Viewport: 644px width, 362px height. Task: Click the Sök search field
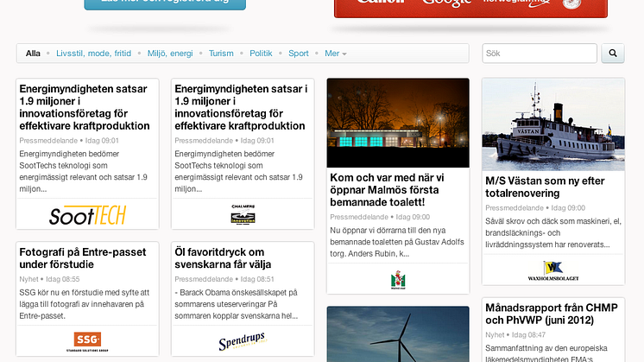click(x=540, y=53)
